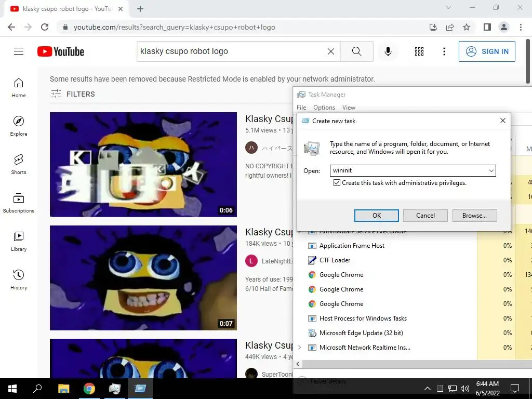Image resolution: width=532 pixels, height=399 pixels.
Task: Click the network icon in tray
Action: click(453, 389)
